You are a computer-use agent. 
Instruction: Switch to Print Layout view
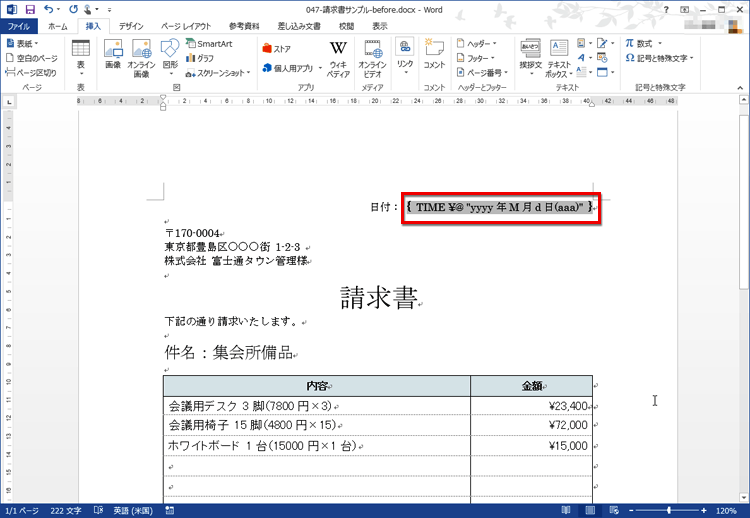(590, 510)
